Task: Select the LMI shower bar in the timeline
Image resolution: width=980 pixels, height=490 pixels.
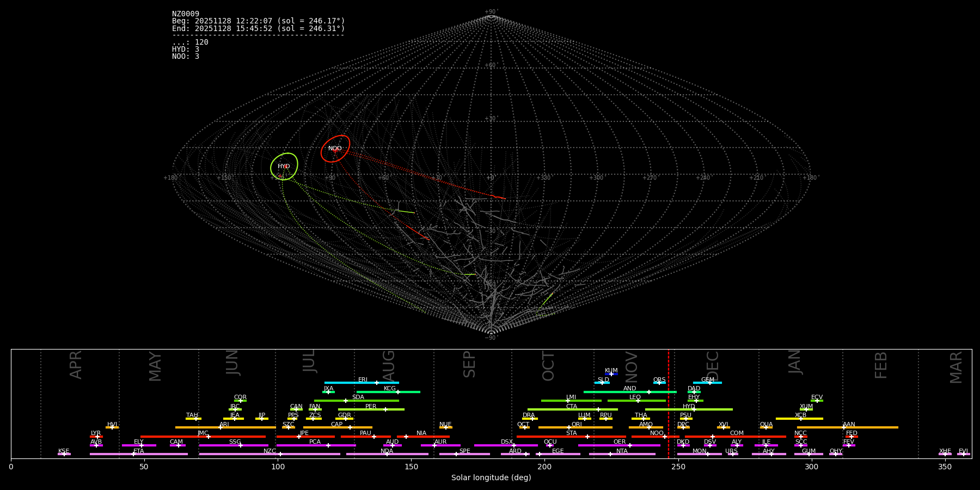Action: pos(571,401)
